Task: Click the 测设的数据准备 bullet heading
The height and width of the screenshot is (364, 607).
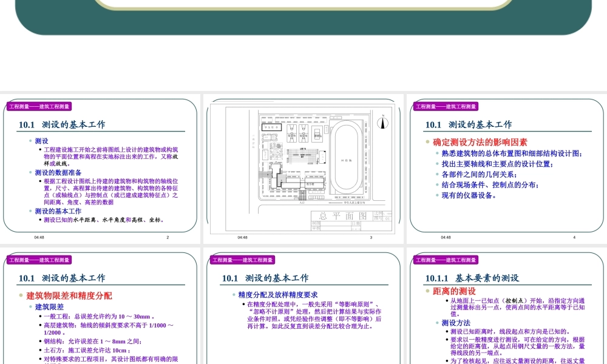Action: pos(58,172)
